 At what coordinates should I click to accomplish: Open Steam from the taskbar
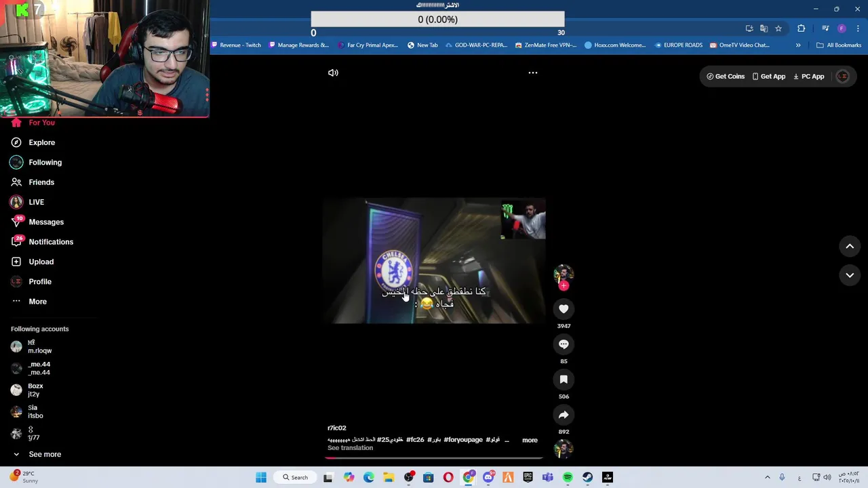point(587,477)
